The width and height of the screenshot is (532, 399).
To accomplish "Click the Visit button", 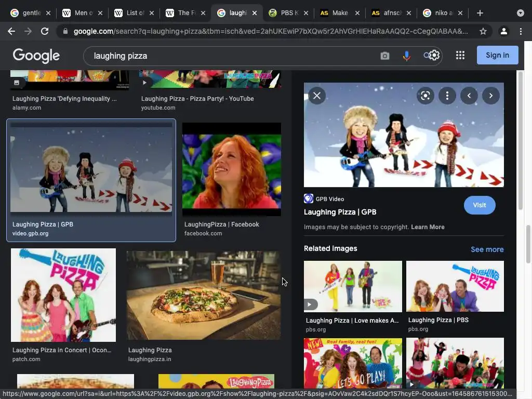I will pyautogui.click(x=480, y=205).
